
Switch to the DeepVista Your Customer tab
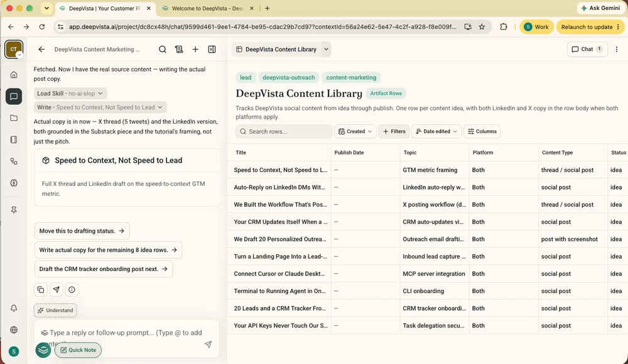click(x=105, y=8)
